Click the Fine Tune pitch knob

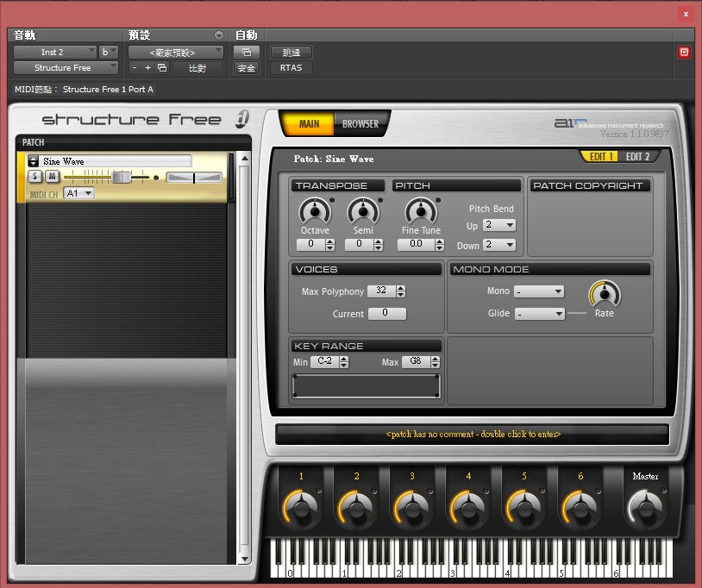(x=421, y=210)
